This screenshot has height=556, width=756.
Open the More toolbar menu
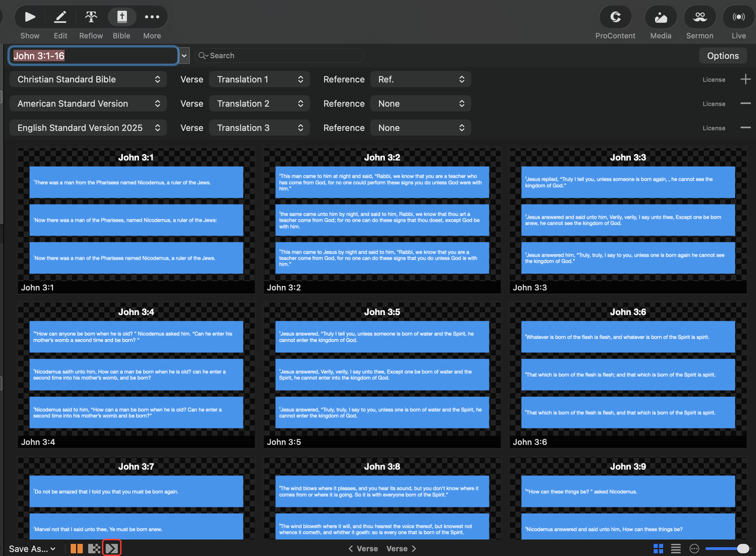(152, 16)
